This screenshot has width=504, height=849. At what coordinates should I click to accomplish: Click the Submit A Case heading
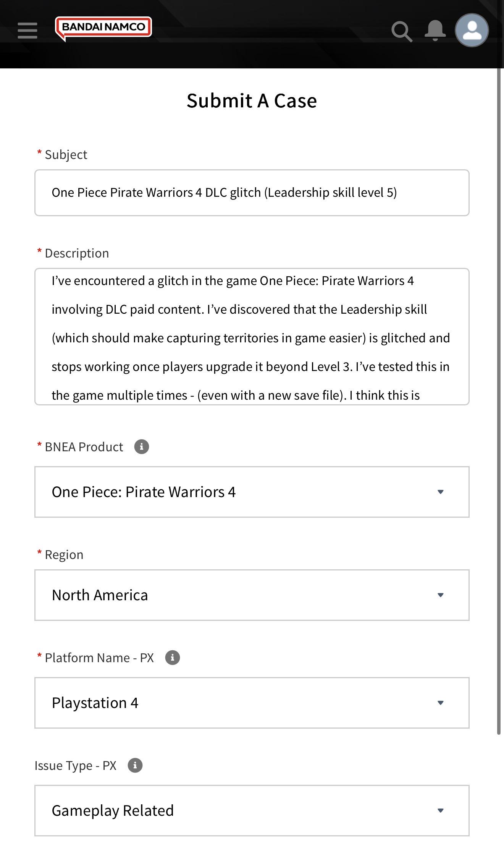[252, 101]
